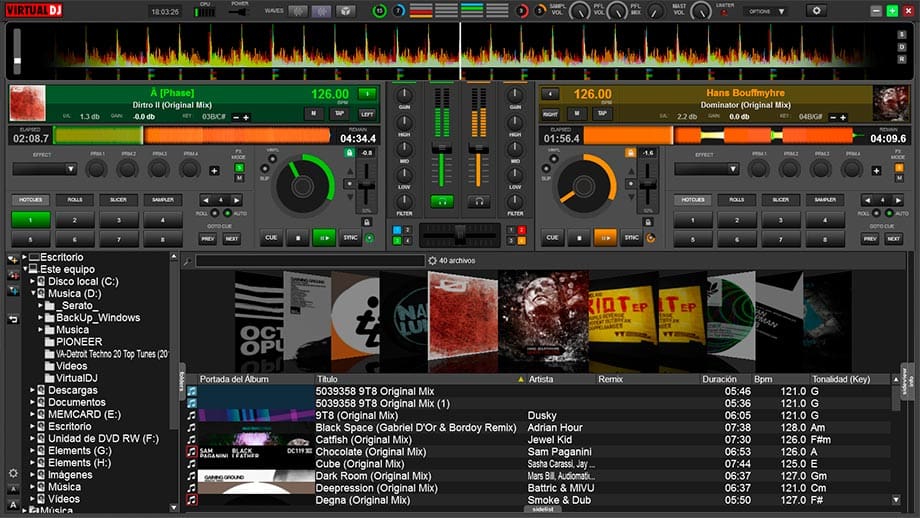
Task: Open the settings gear at the top bar
Action: point(816,11)
